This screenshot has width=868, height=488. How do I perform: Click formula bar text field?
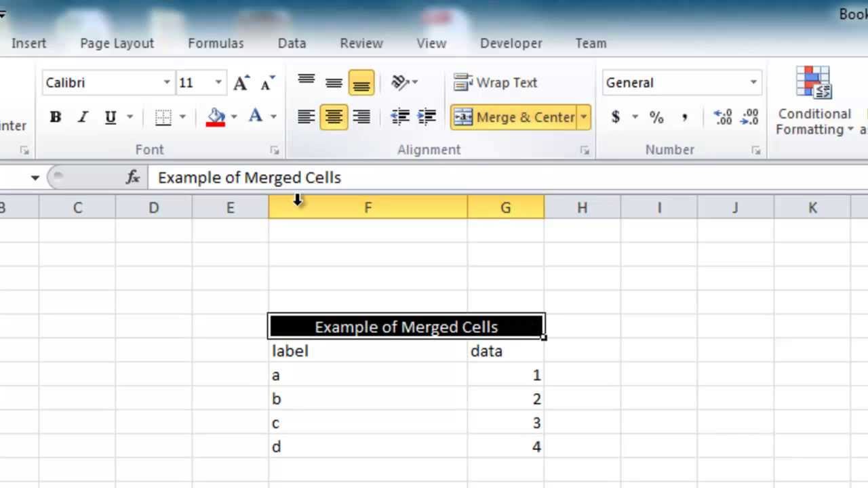pos(507,178)
